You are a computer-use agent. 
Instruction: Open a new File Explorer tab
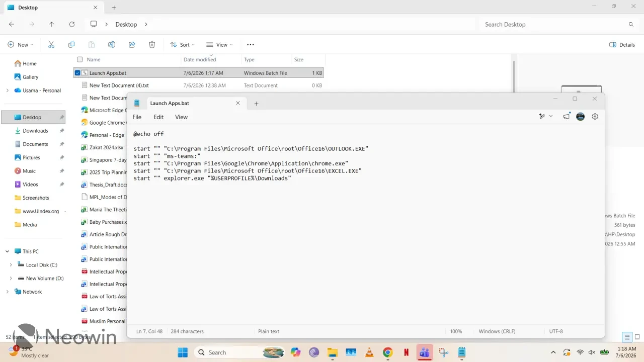tap(114, 8)
